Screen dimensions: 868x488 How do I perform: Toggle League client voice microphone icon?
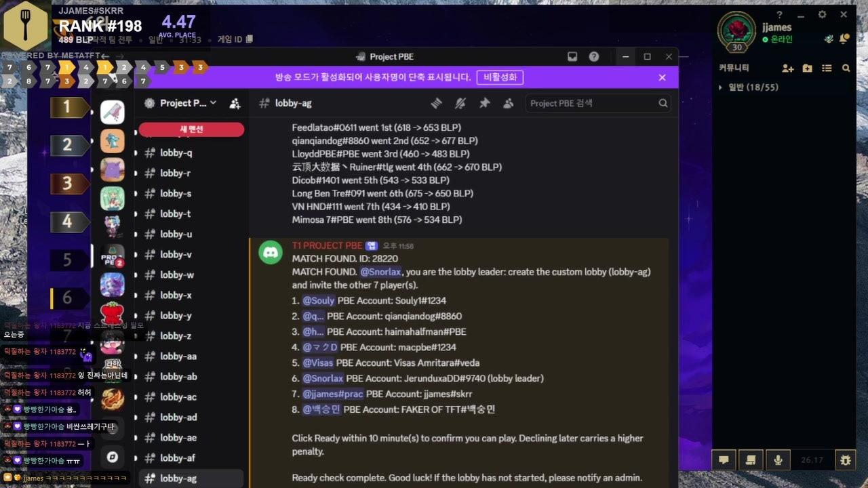[778, 460]
